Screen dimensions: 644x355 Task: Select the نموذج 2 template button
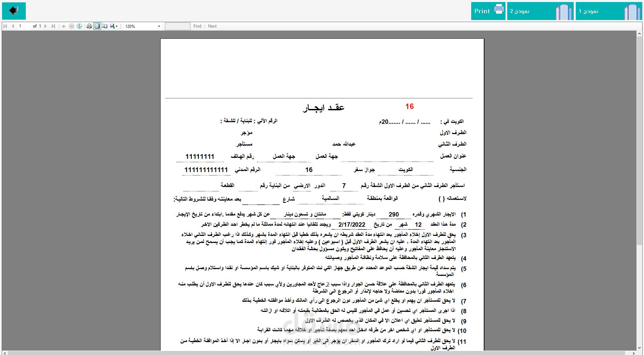(x=540, y=11)
